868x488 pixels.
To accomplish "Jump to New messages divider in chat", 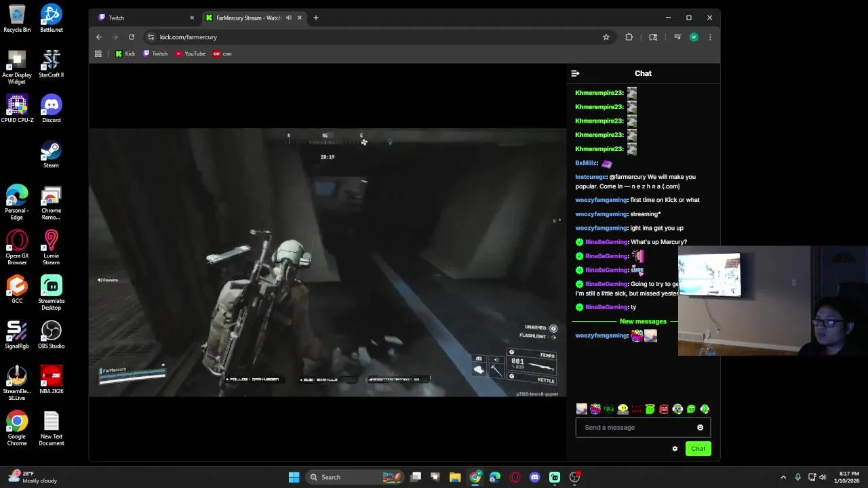I will (x=643, y=321).
